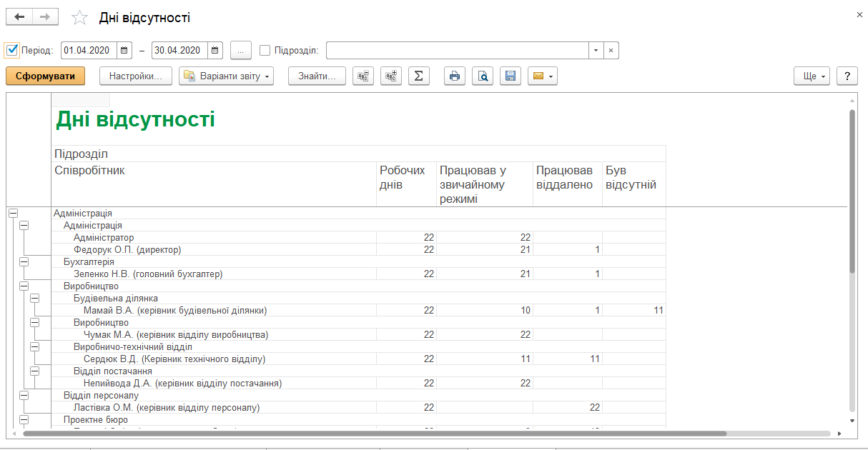This screenshot has width=868, height=450.
Task: Save report using the floppy disk icon
Action: [x=511, y=76]
